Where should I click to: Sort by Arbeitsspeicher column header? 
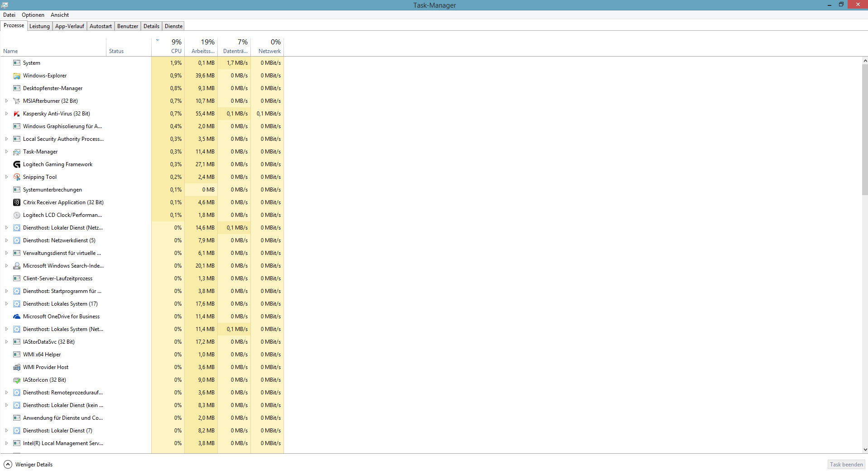point(201,47)
